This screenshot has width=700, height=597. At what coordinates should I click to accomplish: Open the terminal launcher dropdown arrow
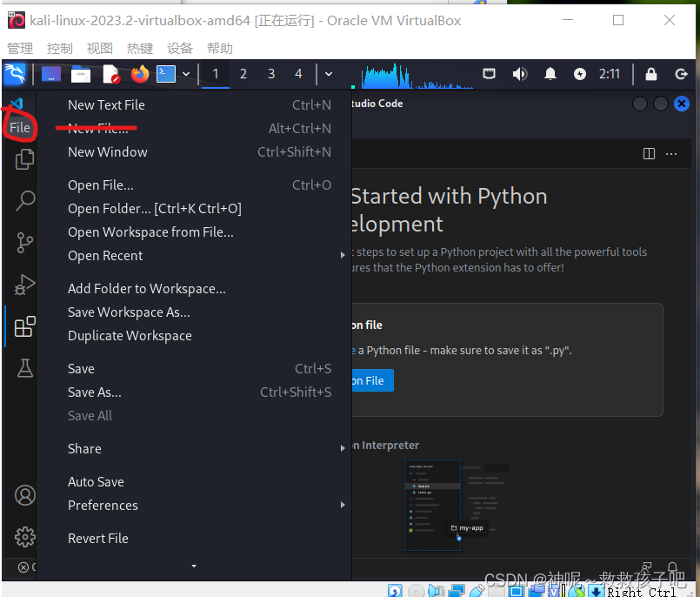(185, 74)
